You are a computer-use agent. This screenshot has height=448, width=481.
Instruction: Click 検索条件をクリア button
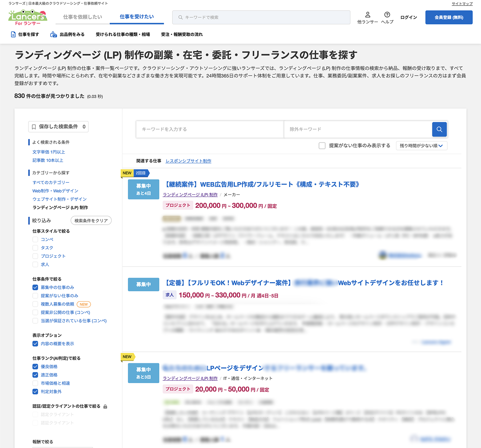click(x=91, y=221)
